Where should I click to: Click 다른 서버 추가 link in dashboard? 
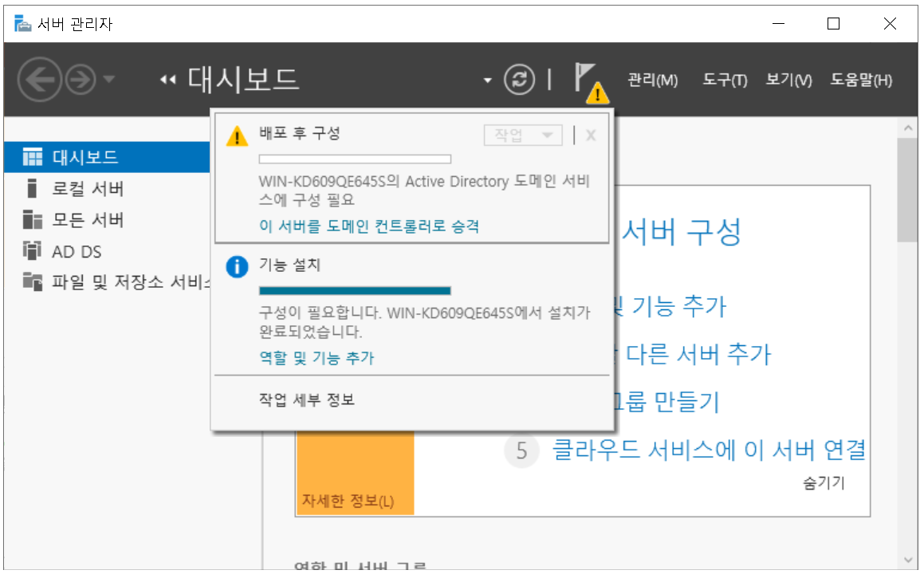coord(698,354)
